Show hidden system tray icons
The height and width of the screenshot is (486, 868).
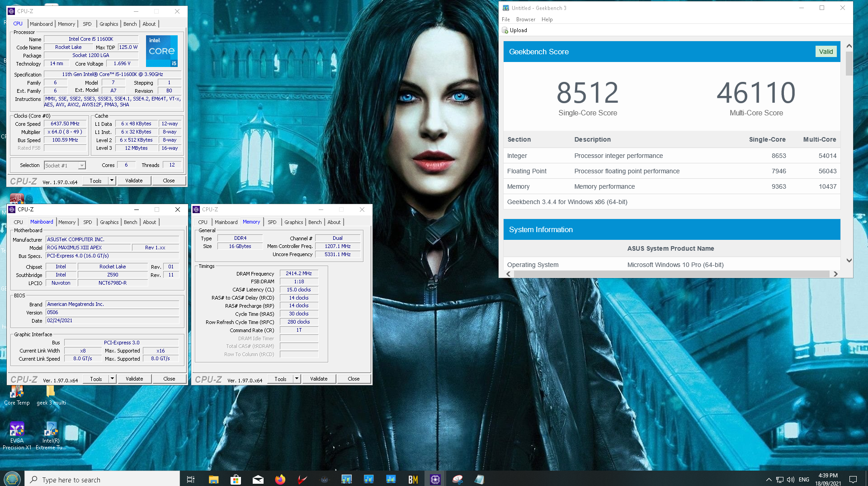pos(769,480)
